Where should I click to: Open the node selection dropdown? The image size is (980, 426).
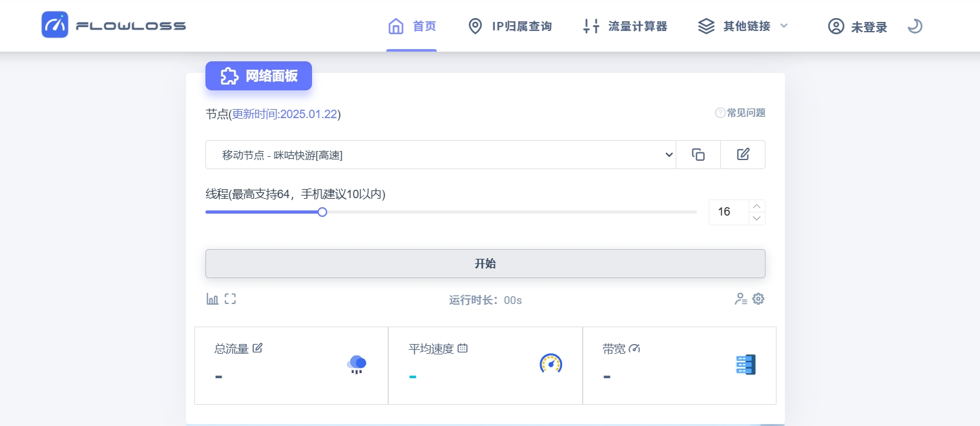(x=441, y=154)
